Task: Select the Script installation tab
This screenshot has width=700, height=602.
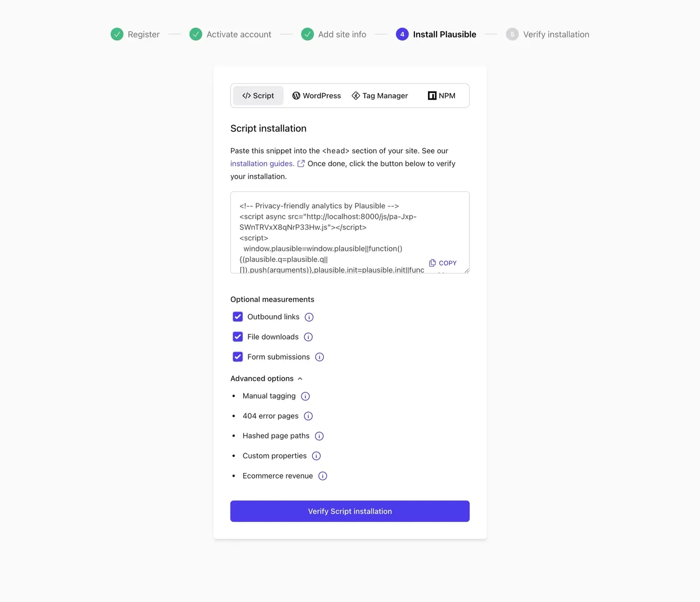Action: coord(258,95)
